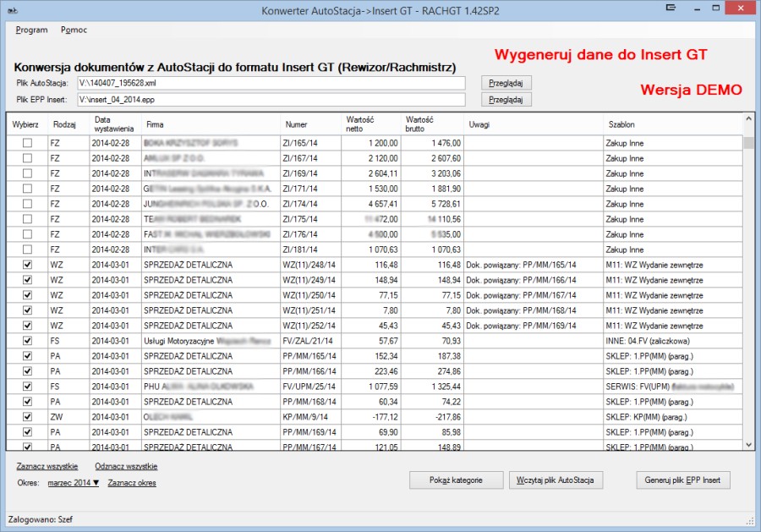
Task: Click the PP/MM/168/14 number cell
Action: point(311,402)
